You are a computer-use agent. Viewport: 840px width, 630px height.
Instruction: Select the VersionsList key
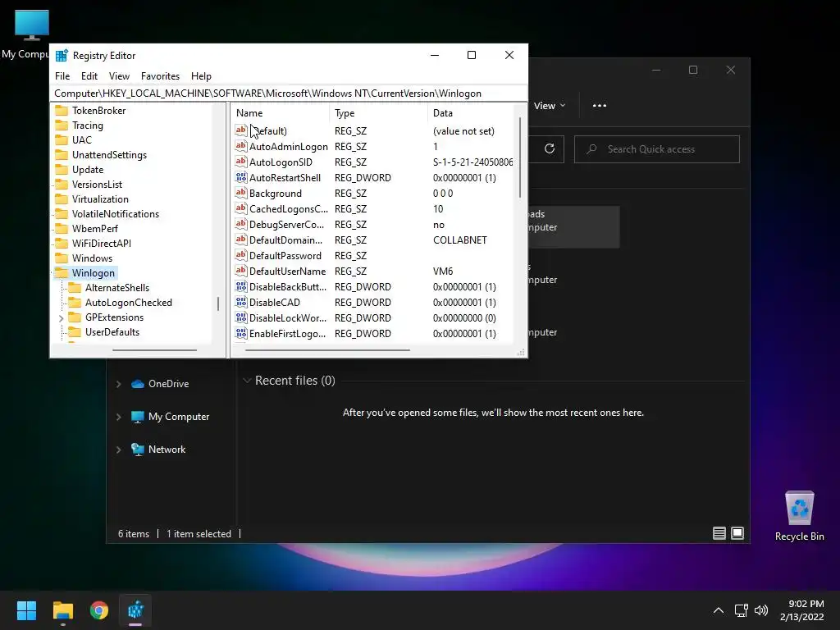97,185
